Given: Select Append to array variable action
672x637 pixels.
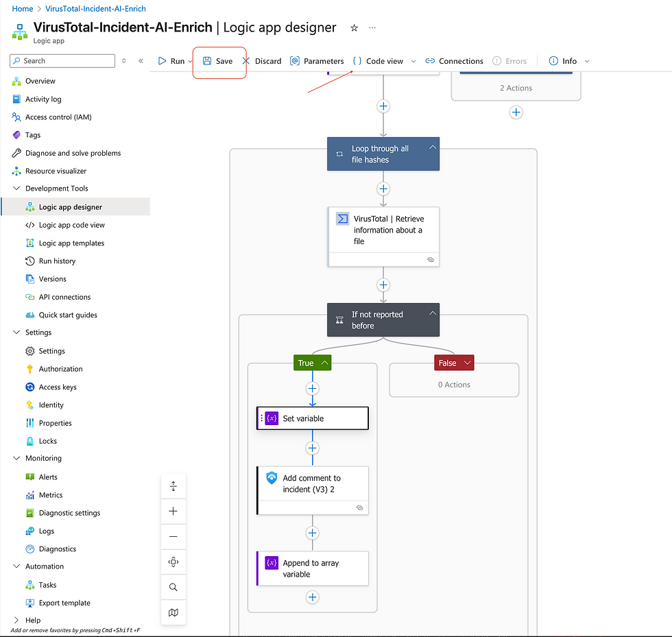Looking at the screenshot, I should click(313, 568).
